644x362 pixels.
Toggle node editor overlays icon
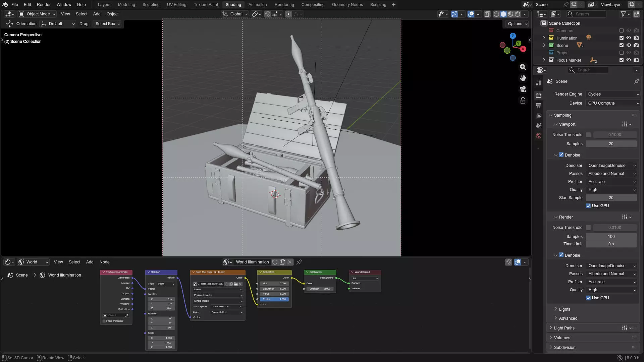[518, 262]
